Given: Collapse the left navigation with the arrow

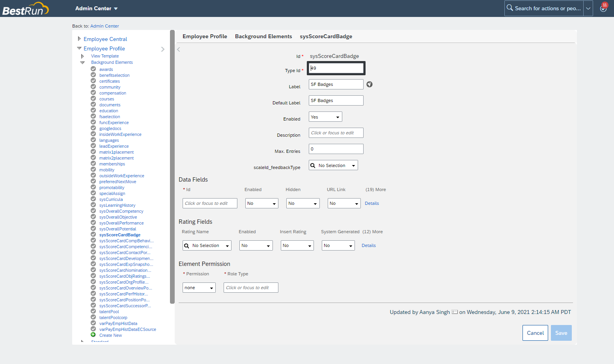Looking at the screenshot, I should [x=179, y=50].
